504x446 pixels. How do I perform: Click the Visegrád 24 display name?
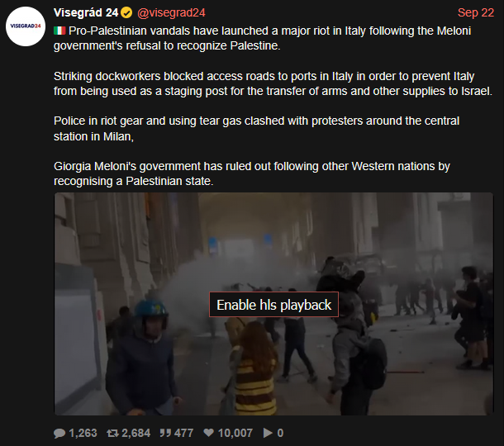point(86,12)
